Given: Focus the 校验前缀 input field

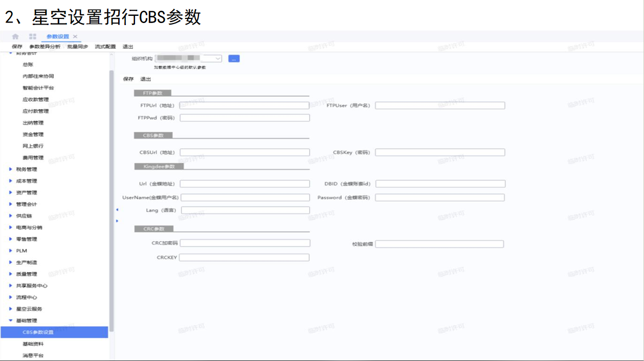Looking at the screenshot, I should [x=439, y=244].
